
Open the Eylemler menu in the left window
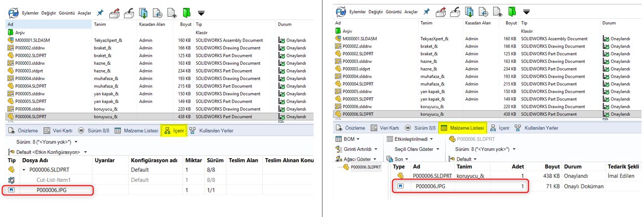tap(31, 12)
